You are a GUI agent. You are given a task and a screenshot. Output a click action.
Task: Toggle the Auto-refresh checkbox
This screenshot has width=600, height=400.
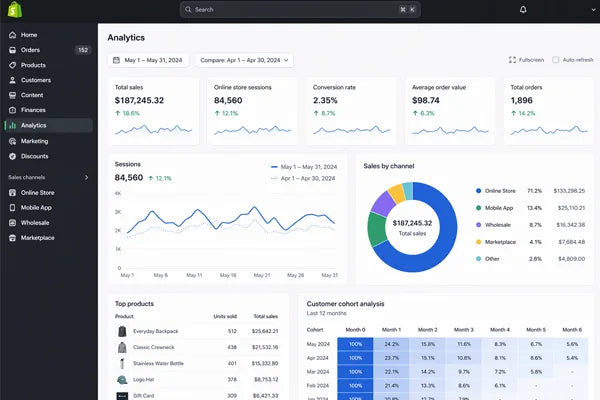point(556,60)
